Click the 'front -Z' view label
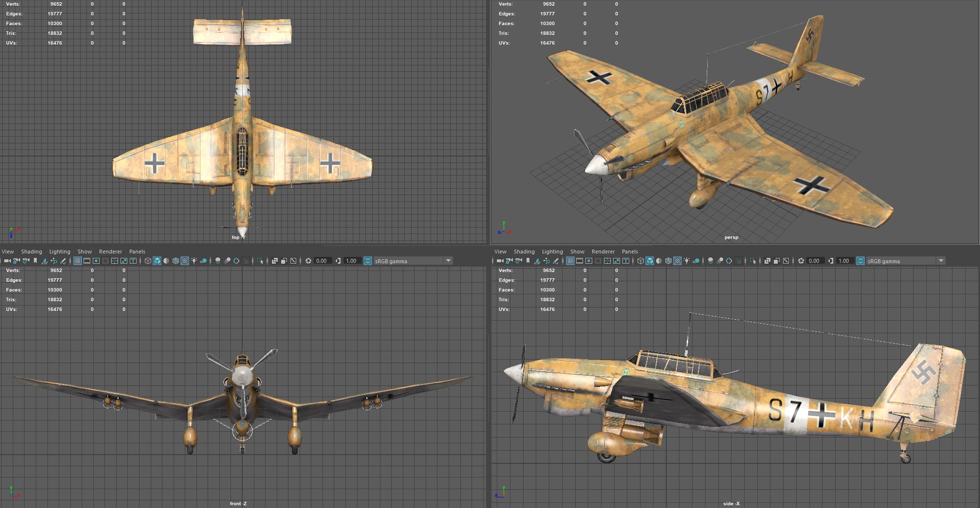This screenshot has height=508, width=980. coord(238,503)
